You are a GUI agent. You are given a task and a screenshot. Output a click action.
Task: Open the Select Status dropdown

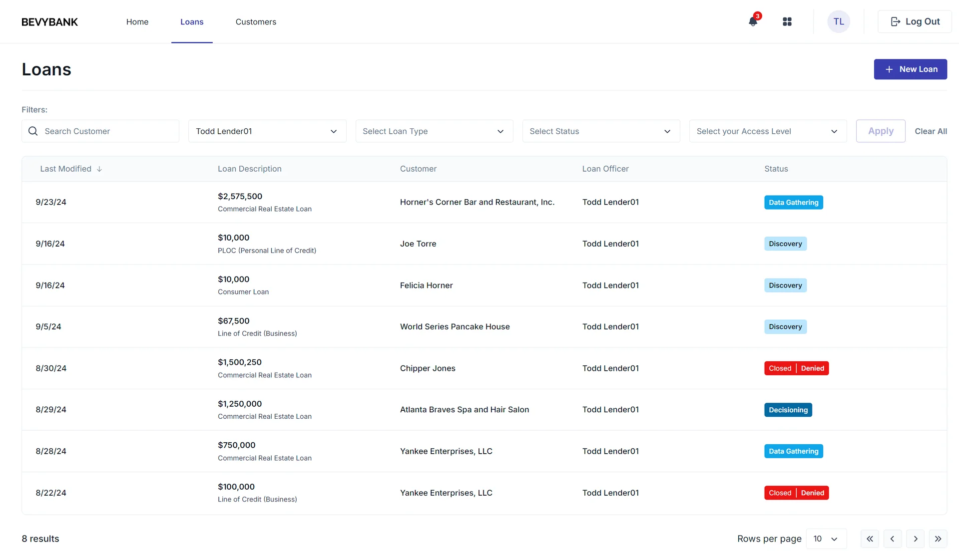(x=601, y=131)
